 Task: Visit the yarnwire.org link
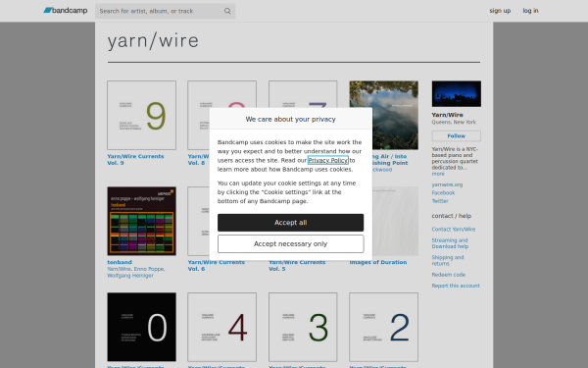point(447,184)
